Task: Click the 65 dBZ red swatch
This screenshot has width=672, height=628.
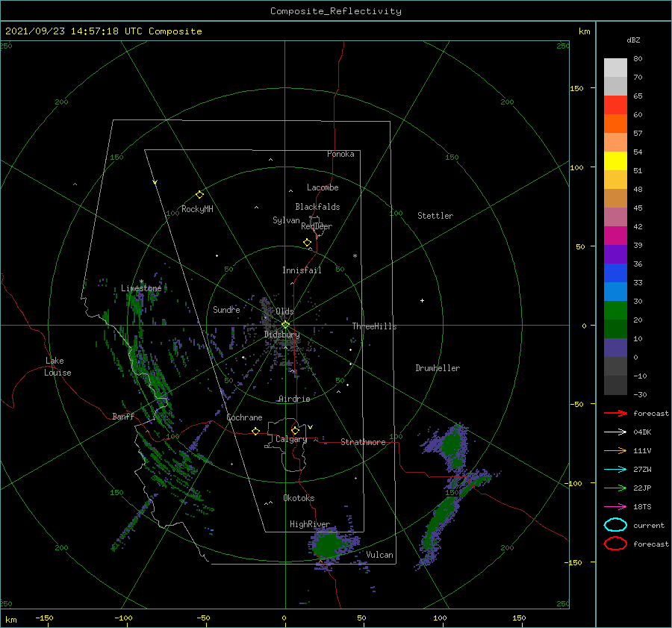Action: point(615,105)
